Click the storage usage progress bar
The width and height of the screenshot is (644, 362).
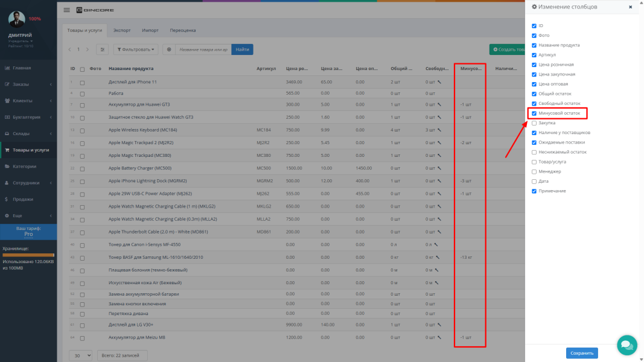[28, 255]
